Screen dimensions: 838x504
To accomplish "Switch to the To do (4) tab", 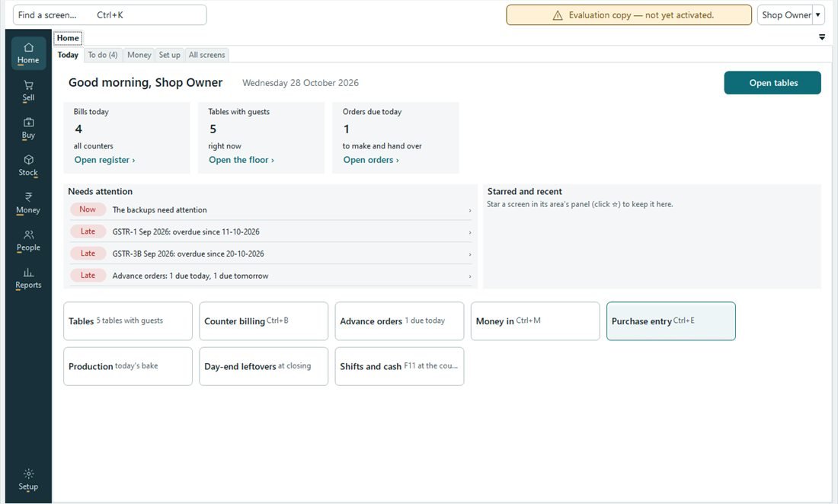I will tap(103, 55).
